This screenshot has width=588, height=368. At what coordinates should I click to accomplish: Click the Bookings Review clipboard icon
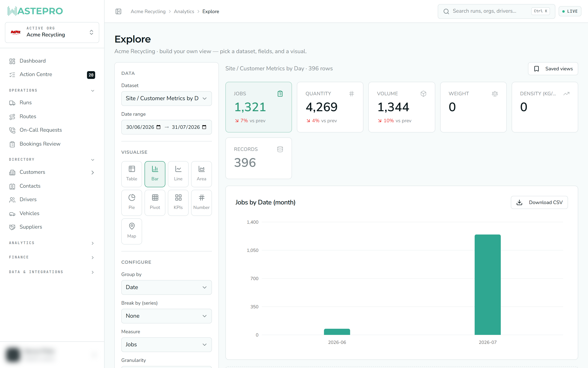point(12,144)
